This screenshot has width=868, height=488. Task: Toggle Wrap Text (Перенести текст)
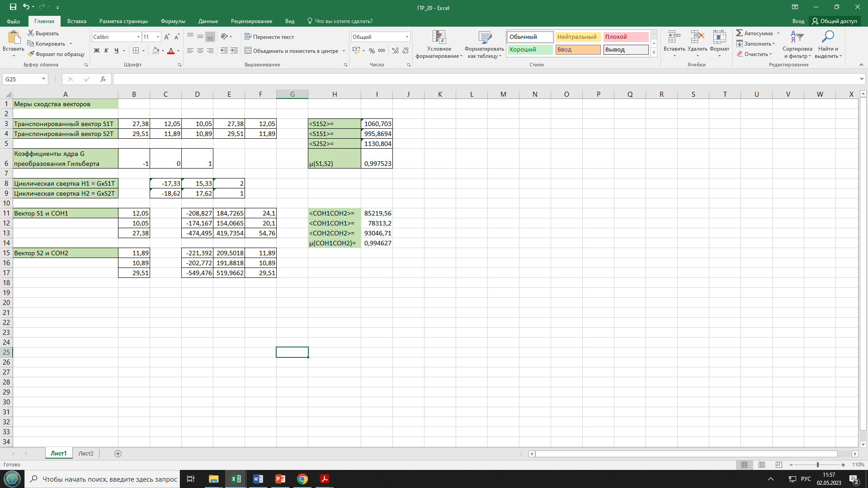click(x=269, y=37)
